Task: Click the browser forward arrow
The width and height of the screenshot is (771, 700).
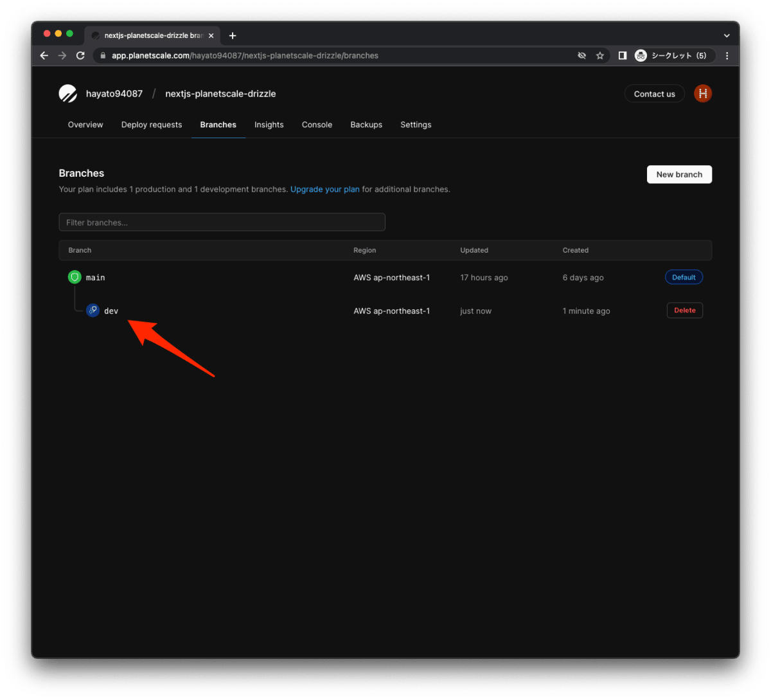Action: tap(62, 55)
